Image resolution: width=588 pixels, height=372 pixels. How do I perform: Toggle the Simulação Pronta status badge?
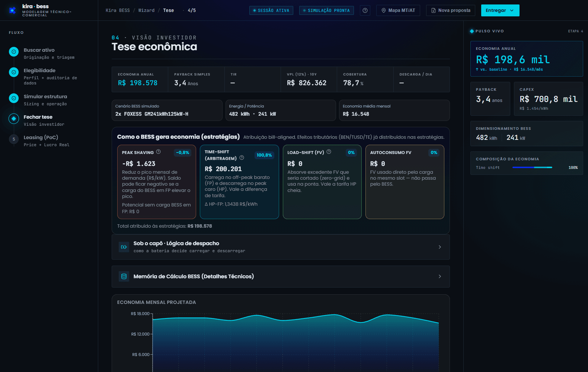[326, 10]
